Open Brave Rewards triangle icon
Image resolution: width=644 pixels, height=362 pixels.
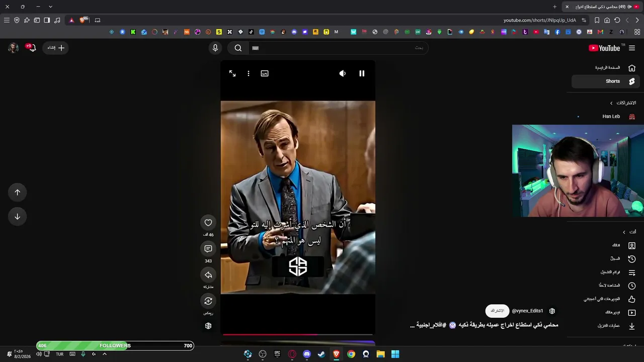click(71, 20)
